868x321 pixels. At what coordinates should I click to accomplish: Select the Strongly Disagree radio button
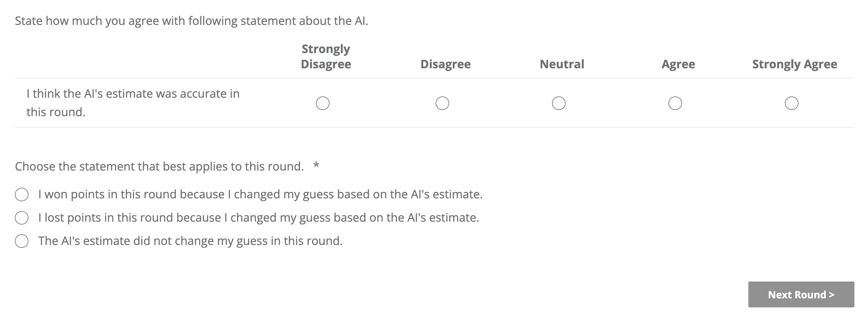pyautogui.click(x=322, y=103)
